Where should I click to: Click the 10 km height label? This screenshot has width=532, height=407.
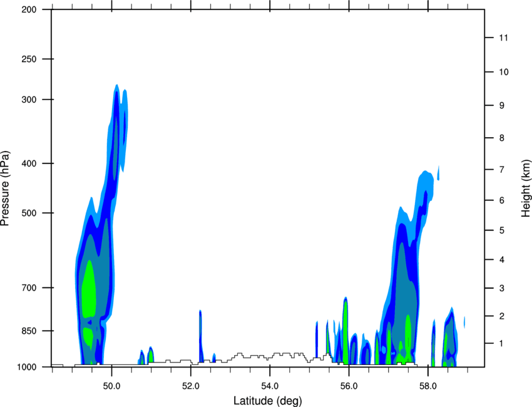pyautogui.click(x=504, y=72)
